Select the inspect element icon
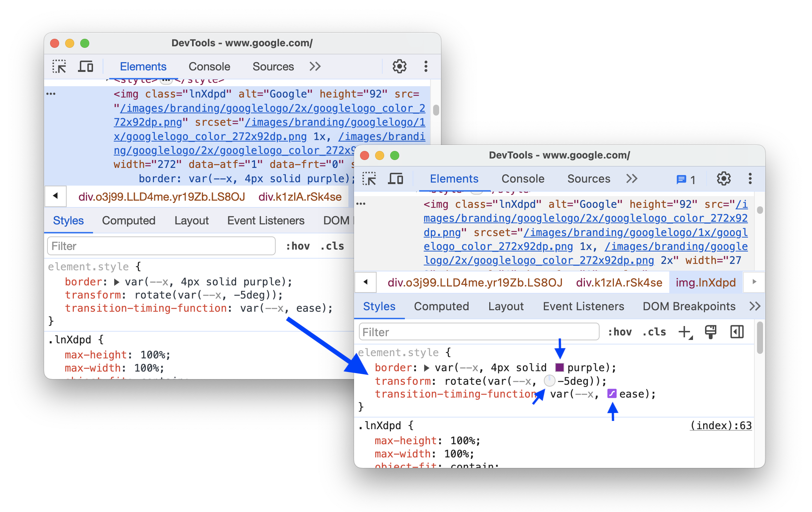 (x=59, y=66)
